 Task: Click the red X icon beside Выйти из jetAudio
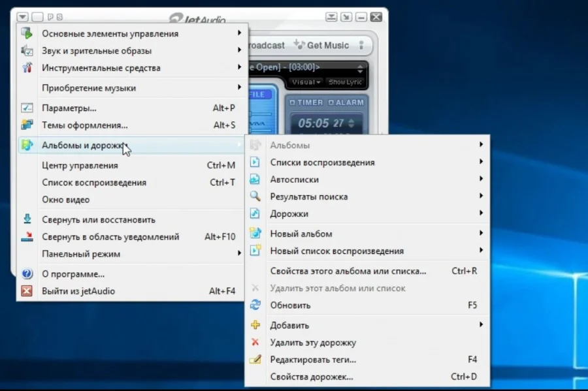(x=27, y=291)
